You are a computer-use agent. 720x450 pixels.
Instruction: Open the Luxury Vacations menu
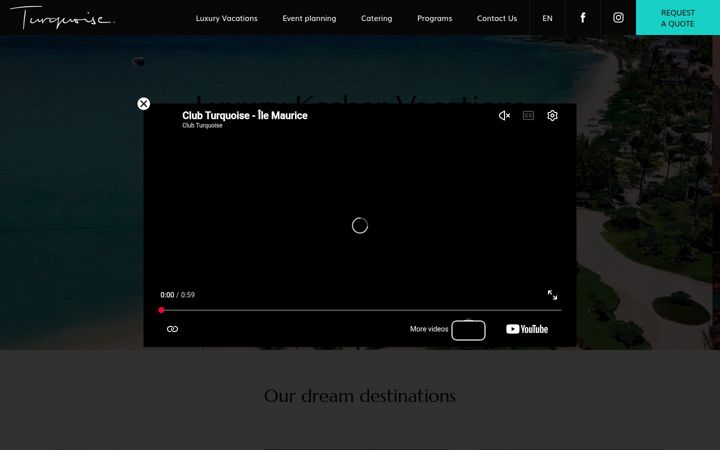coord(226,18)
